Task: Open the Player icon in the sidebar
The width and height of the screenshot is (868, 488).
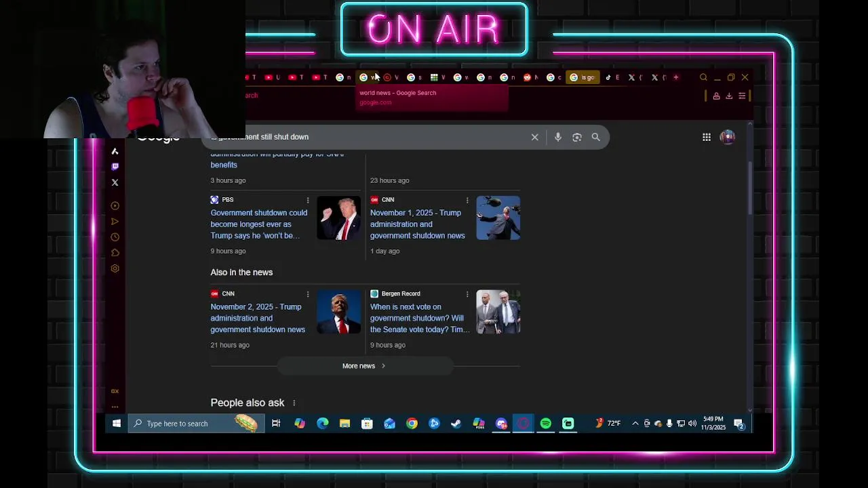Action: pos(115,206)
